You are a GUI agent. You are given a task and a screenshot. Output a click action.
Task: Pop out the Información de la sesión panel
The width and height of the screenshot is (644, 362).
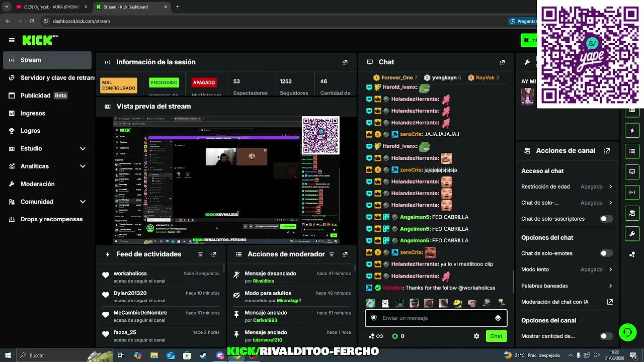click(x=345, y=62)
